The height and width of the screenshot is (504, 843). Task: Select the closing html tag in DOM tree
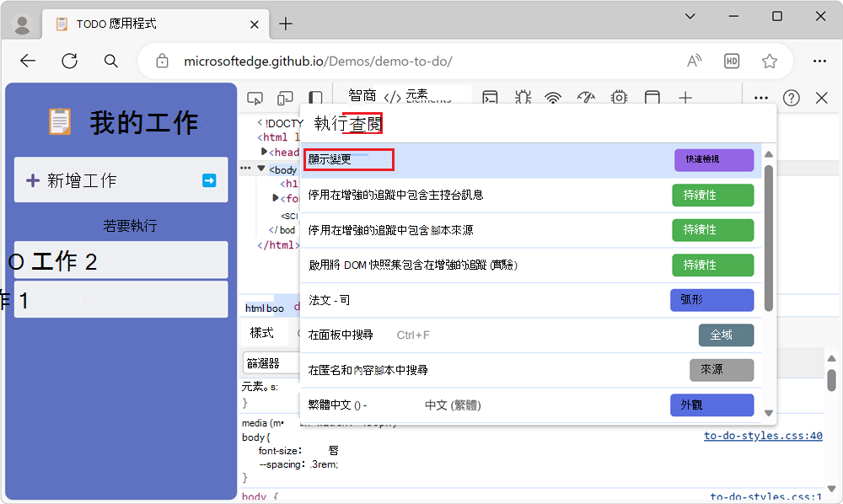(x=278, y=245)
